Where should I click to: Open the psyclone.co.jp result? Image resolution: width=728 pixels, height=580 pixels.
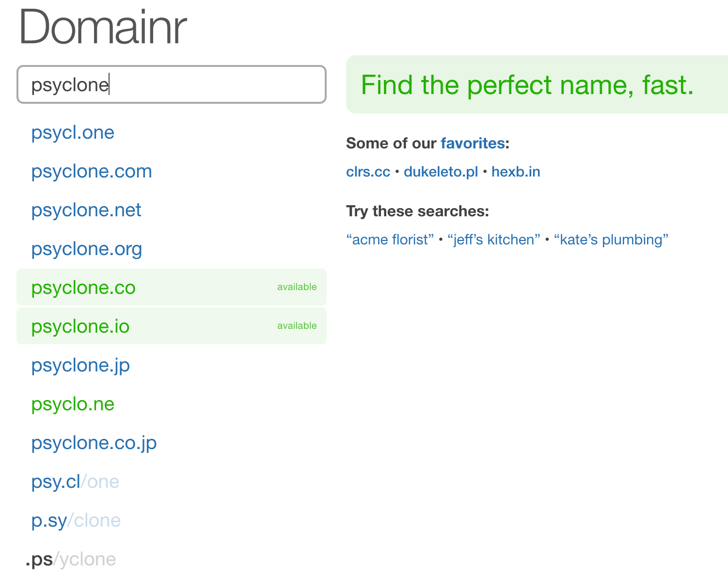94,443
